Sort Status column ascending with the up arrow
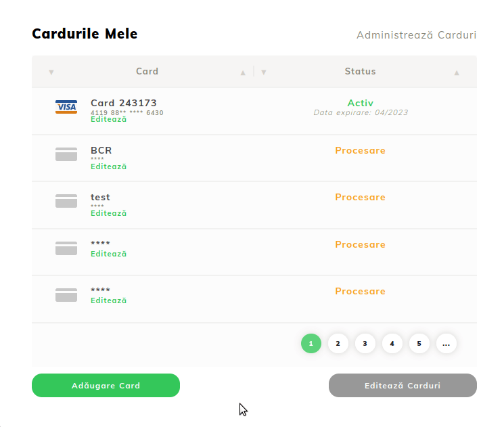 tap(457, 72)
